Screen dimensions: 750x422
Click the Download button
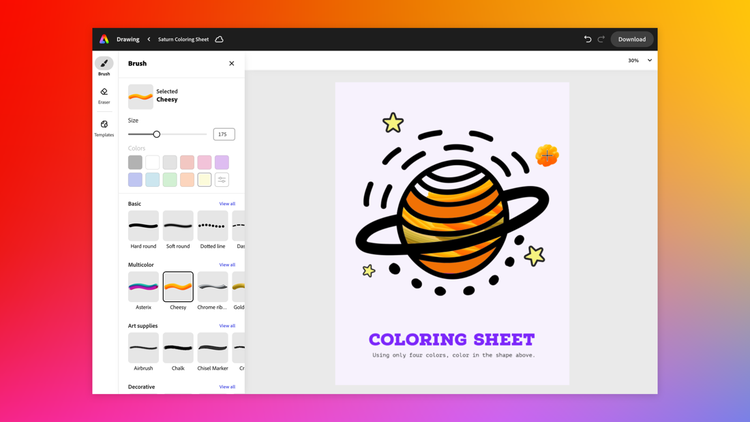(x=632, y=39)
